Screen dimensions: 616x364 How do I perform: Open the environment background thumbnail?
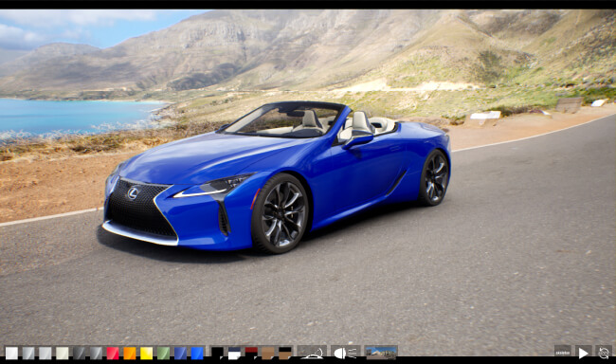pyautogui.click(x=381, y=353)
